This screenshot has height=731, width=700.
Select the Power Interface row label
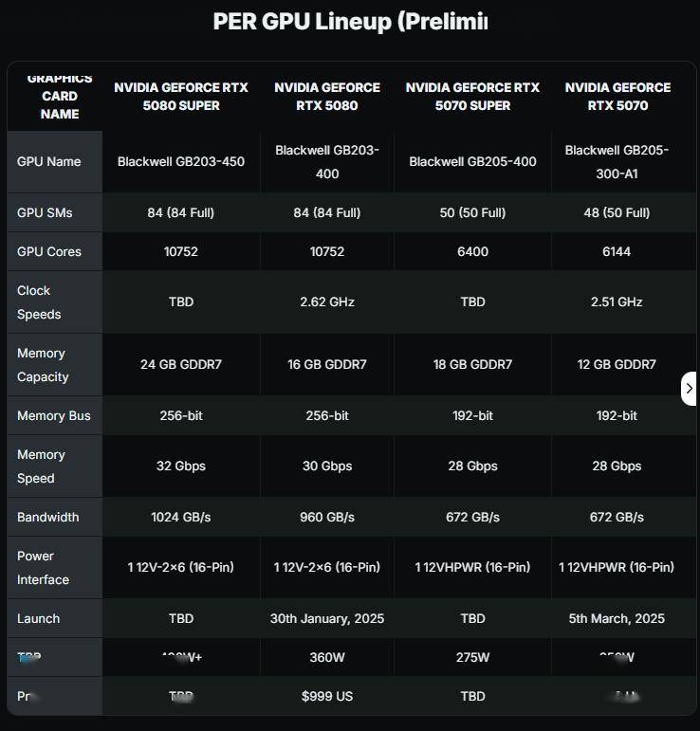point(43,567)
